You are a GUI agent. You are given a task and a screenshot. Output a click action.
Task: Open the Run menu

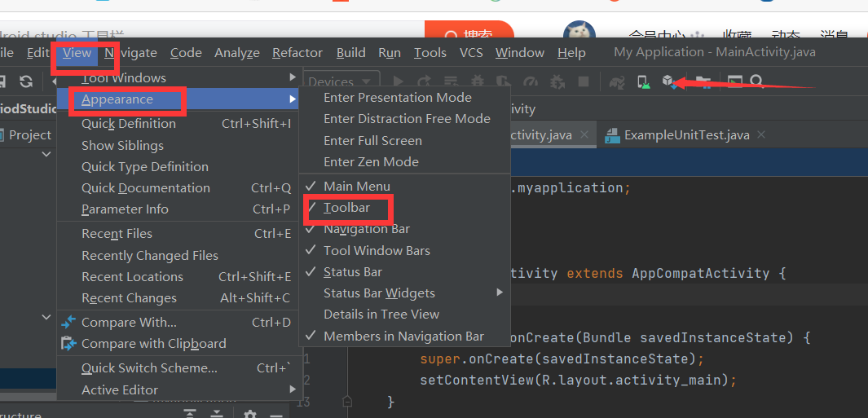390,53
